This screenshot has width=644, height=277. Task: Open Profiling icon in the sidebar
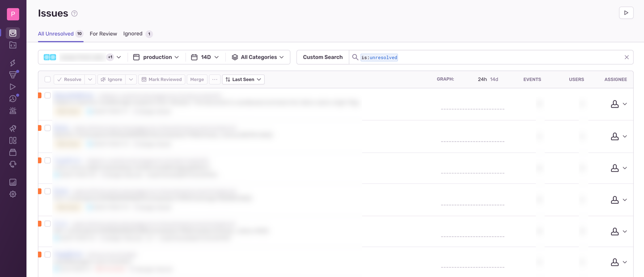pos(13,75)
